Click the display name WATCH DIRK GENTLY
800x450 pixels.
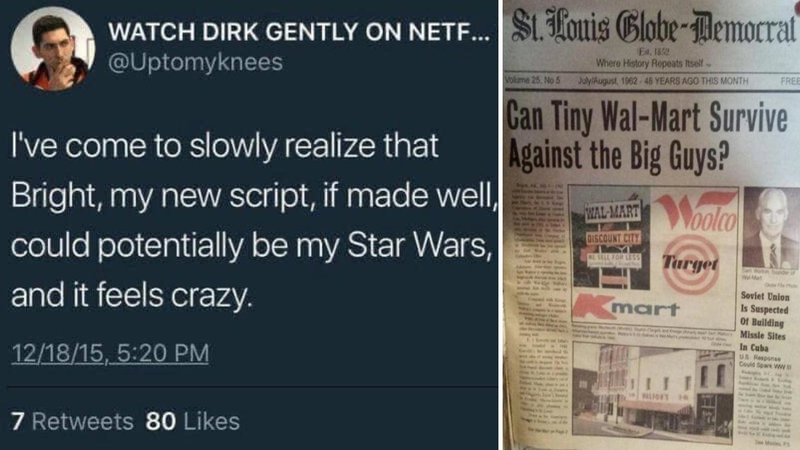point(298,32)
